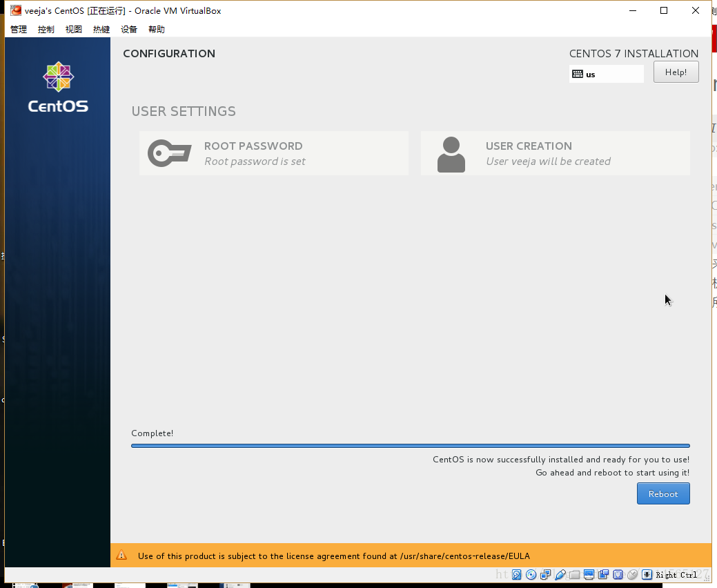This screenshot has width=717, height=588.
Task: Click the CentOS logo in sidebar
Action: [58, 87]
